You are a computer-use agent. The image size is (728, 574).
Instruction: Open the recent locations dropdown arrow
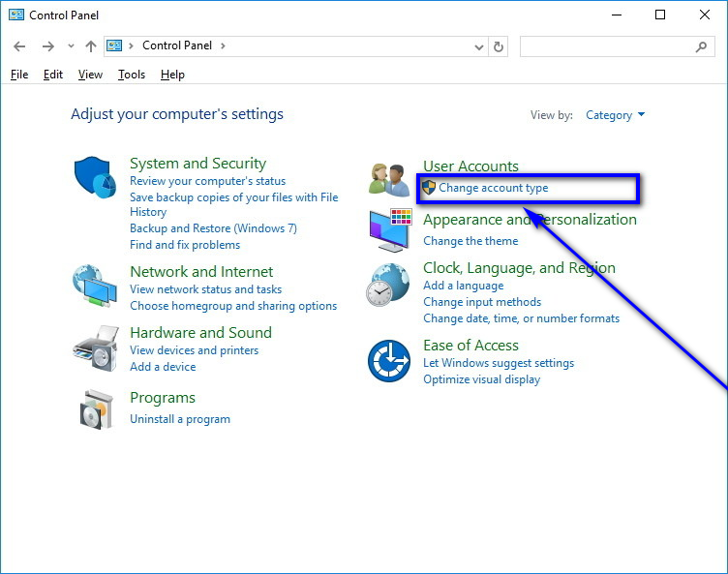coord(71,46)
